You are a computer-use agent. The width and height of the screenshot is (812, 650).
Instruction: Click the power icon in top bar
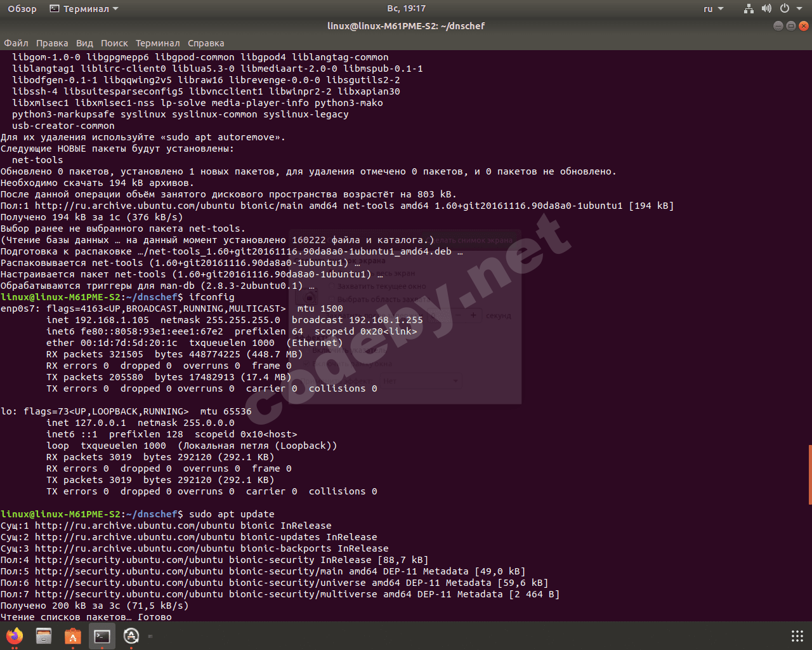[785, 9]
